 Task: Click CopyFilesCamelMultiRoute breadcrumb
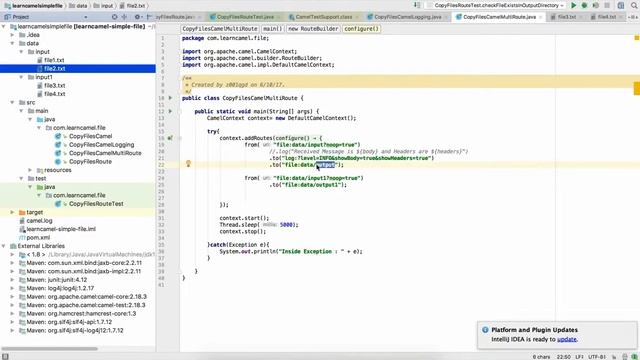pyautogui.click(x=220, y=29)
